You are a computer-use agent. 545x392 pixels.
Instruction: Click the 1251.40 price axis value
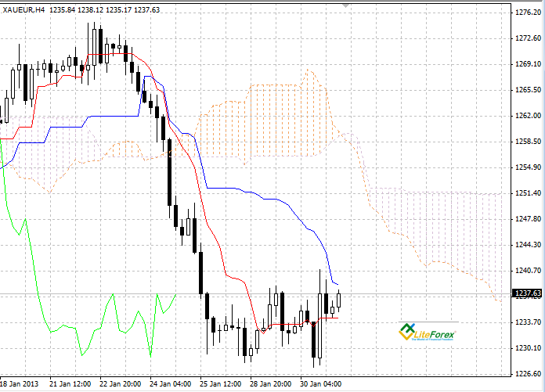tap(528, 193)
